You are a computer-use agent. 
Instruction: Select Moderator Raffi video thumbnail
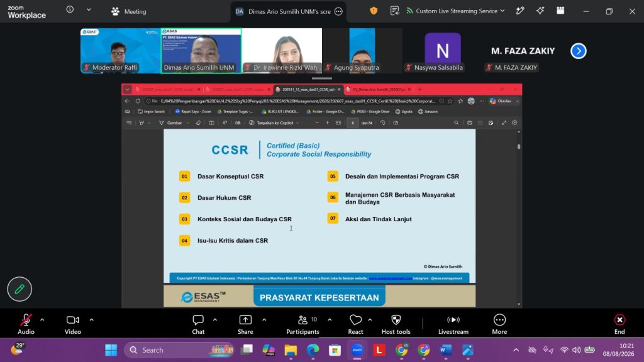click(120, 51)
